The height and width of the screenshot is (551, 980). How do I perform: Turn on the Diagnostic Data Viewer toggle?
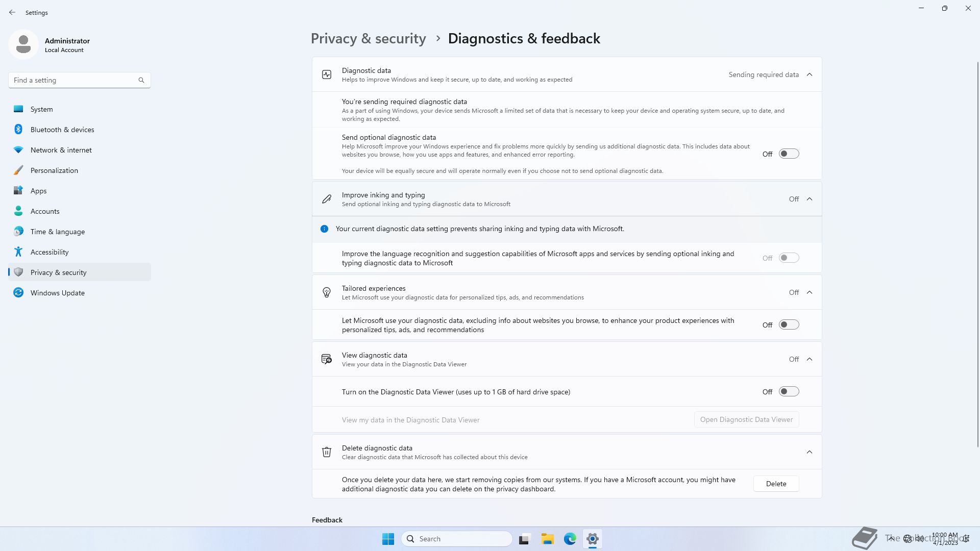(x=789, y=392)
